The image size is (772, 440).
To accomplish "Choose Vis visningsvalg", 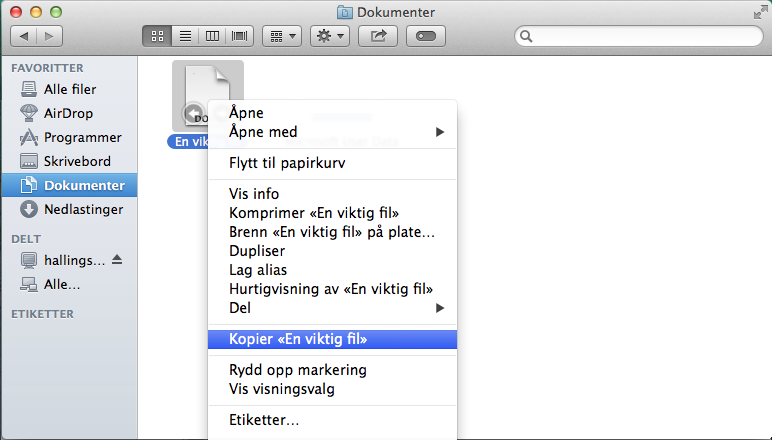I will 332,389.
